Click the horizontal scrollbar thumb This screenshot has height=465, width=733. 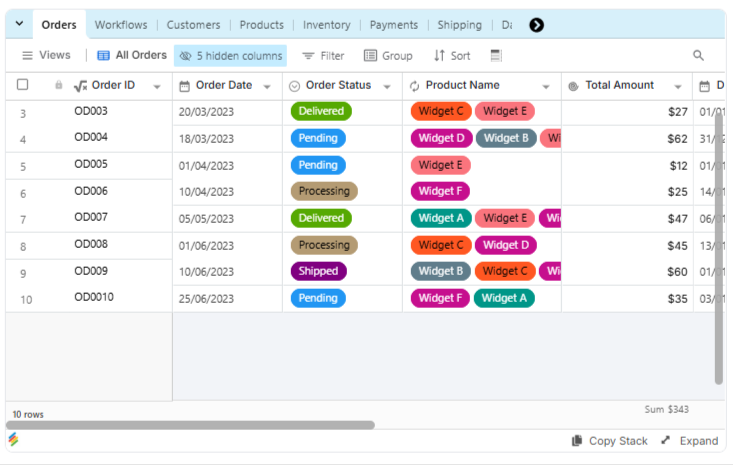pyautogui.click(x=190, y=425)
